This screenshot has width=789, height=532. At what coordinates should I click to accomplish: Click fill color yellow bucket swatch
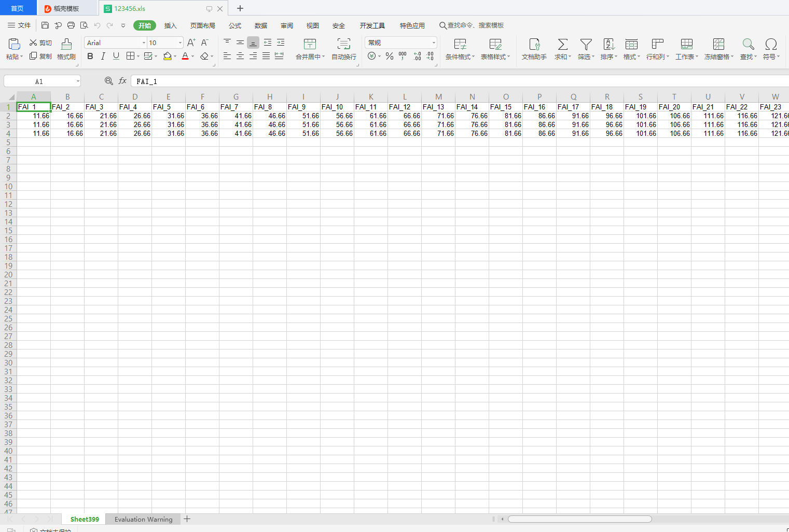tap(167, 56)
